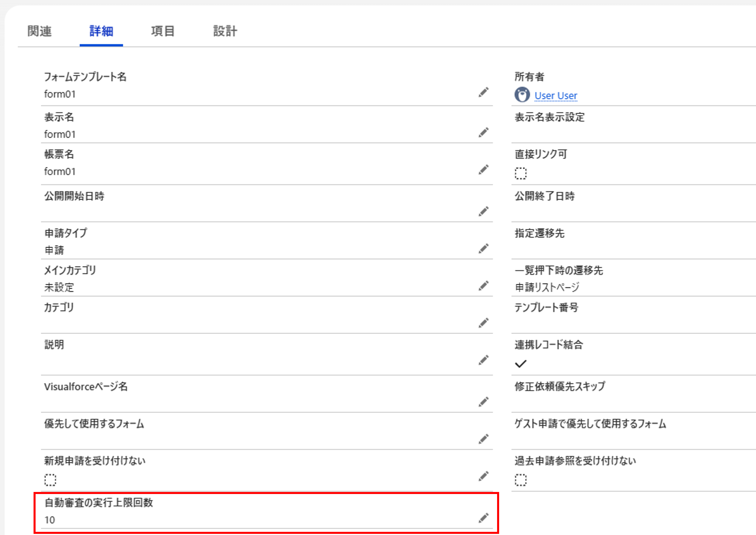
Task: Click edit pencil for 公開開始日時
Action: point(483,212)
